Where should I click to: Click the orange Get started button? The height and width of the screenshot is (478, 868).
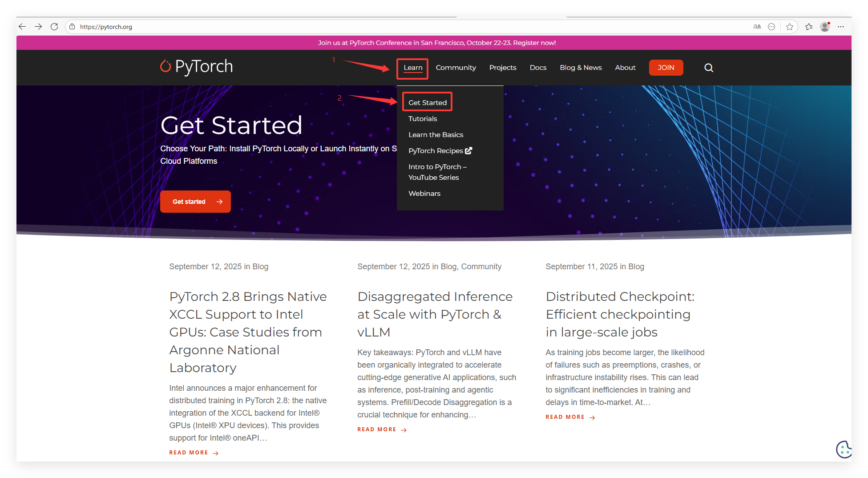tap(195, 202)
